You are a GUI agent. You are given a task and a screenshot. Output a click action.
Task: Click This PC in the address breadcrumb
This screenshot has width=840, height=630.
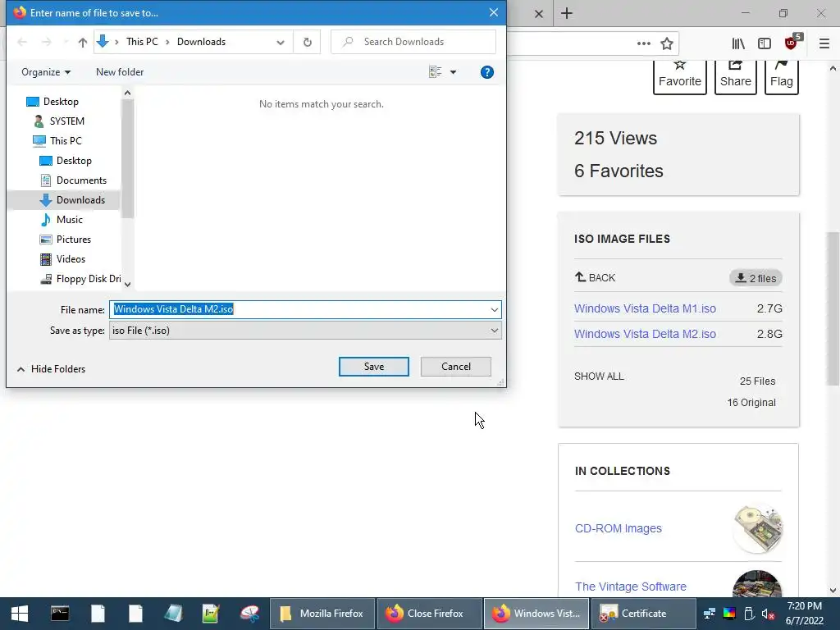click(x=142, y=42)
